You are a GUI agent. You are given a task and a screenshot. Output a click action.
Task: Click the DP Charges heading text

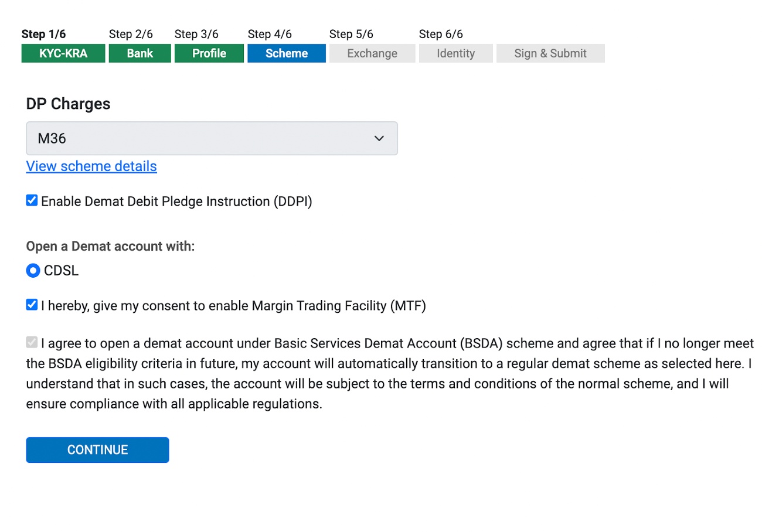point(69,104)
